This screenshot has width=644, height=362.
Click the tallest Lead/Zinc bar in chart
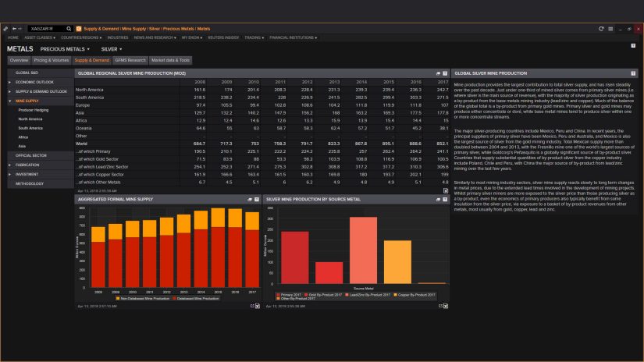(x=363, y=250)
